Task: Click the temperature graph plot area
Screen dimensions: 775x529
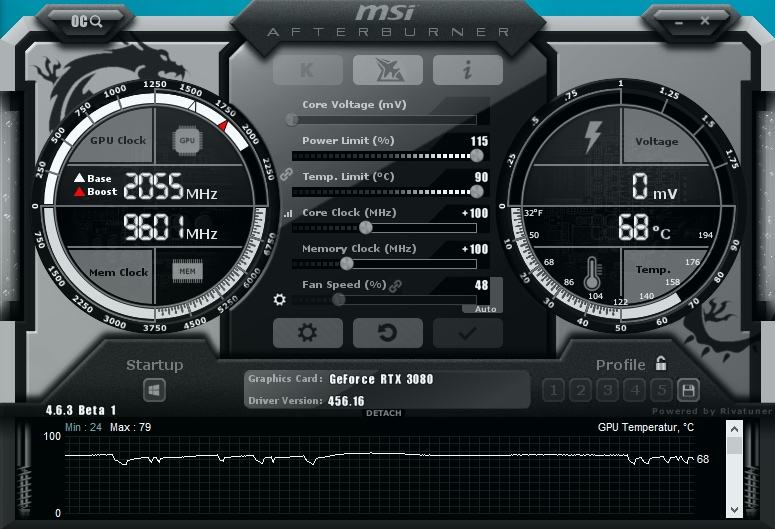Action: coord(380,475)
